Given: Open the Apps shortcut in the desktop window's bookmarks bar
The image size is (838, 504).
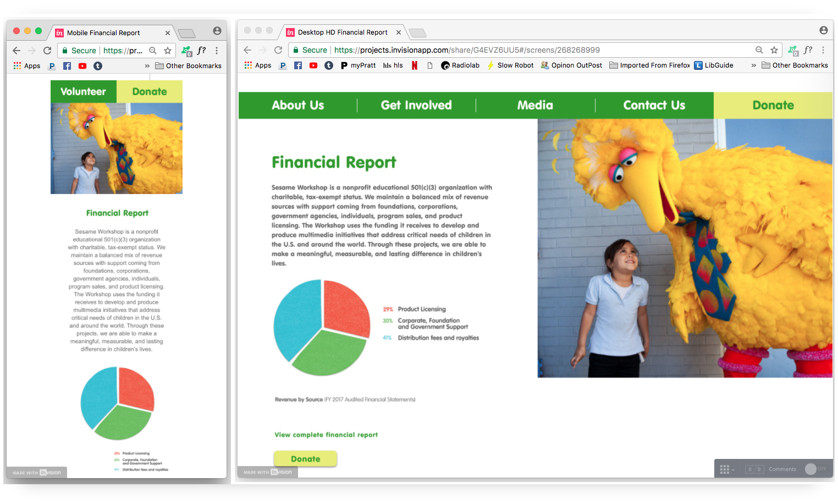Looking at the screenshot, I should (258, 65).
